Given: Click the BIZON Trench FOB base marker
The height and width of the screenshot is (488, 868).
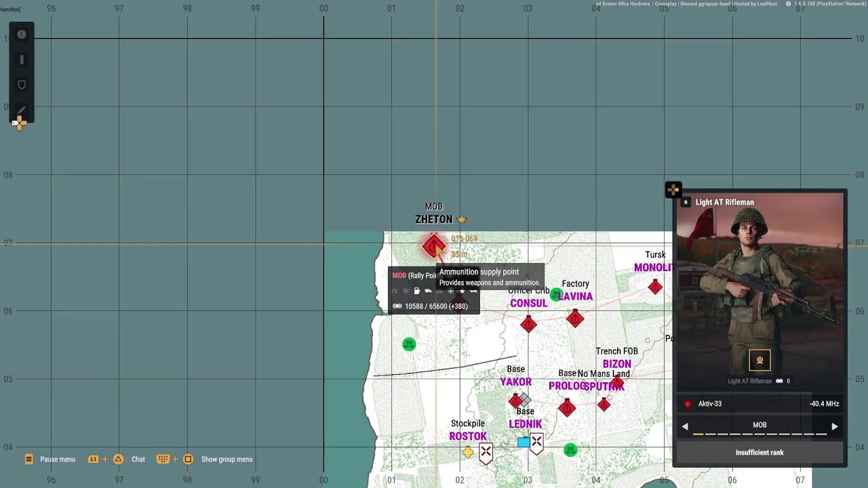Looking at the screenshot, I should (618, 383).
